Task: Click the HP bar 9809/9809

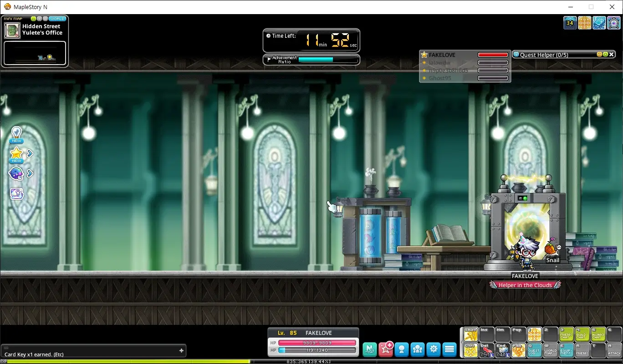Action: 317,343
